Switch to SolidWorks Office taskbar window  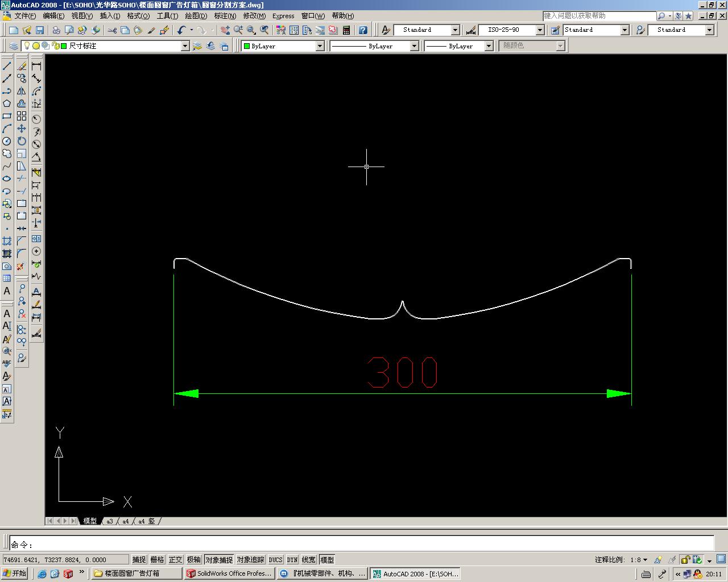(x=230, y=573)
